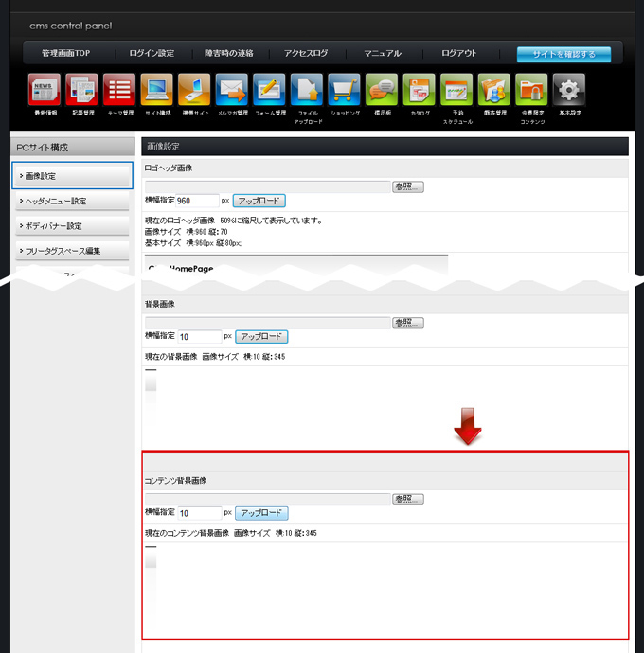Expand フリータグスペース編集 sidebar item

point(73,251)
